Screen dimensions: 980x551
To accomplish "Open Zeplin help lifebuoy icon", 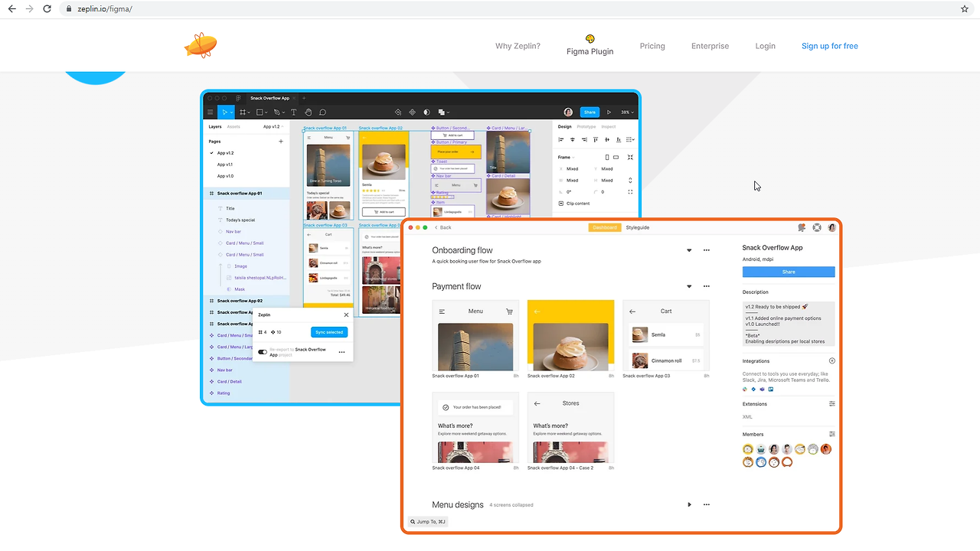I will point(817,227).
